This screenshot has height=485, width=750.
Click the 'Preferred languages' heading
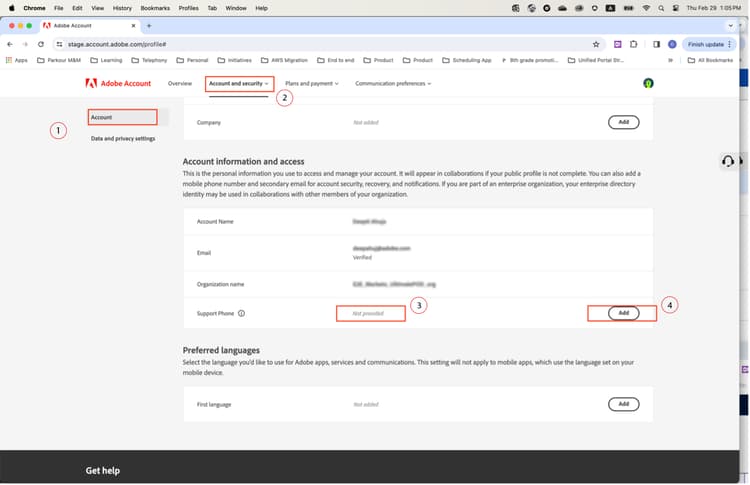(x=221, y=351)
